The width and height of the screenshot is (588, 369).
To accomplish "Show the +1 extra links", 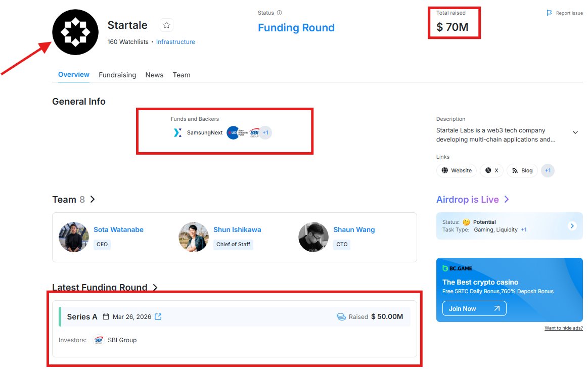I will [x=548, y=171].
